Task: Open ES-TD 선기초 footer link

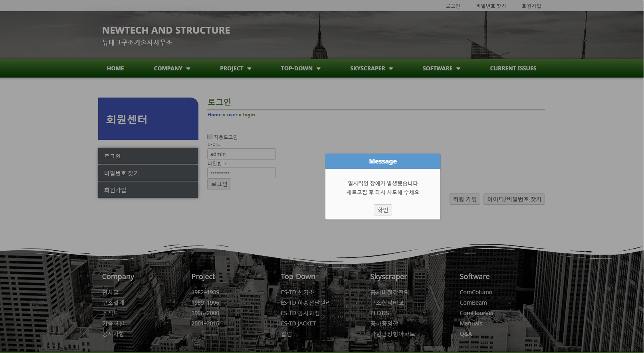Action: click(x=297, y=292)
